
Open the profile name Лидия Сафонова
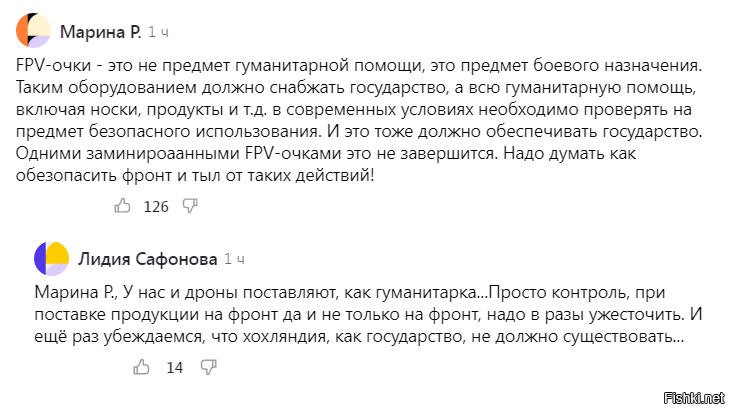[x=148, y=259]
